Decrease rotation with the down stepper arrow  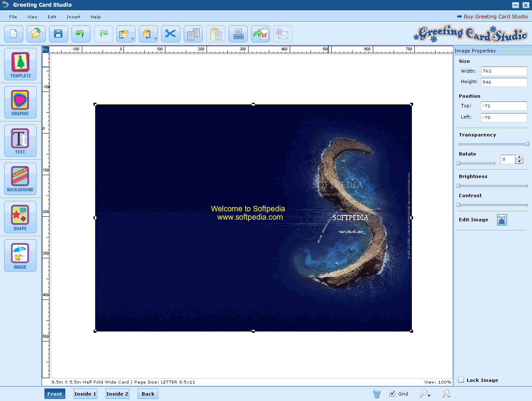tap(519, 161)
